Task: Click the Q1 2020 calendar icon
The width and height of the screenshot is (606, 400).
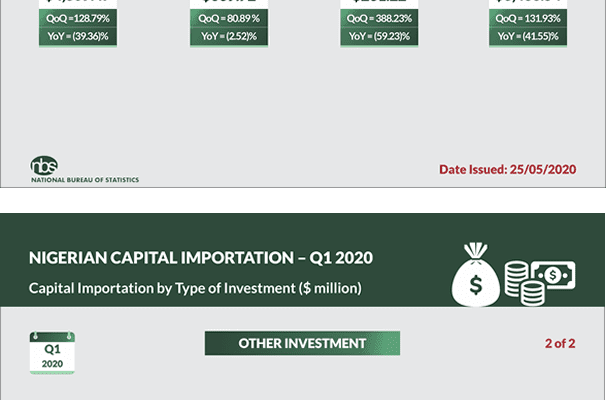Action: coord(52,353)
